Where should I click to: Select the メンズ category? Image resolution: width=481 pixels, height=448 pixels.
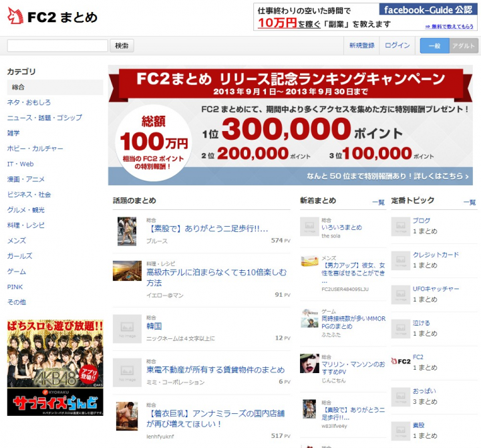[x=17, y=241]
